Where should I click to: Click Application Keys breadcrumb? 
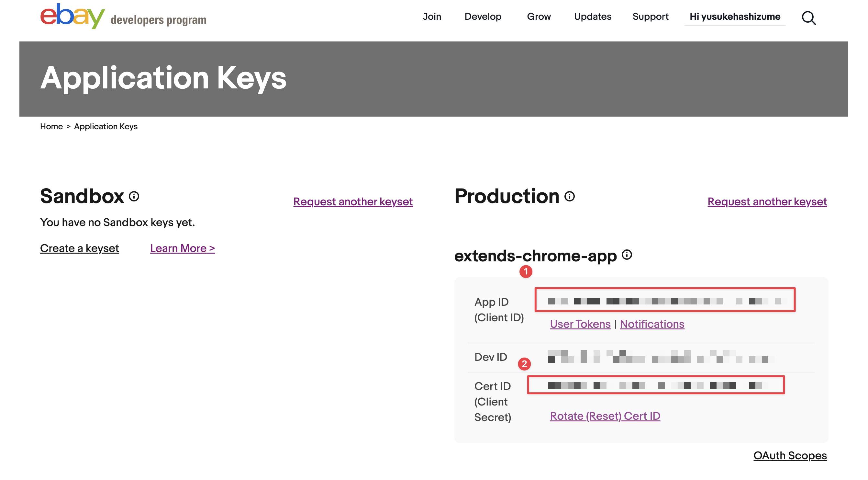pos(106,127)
